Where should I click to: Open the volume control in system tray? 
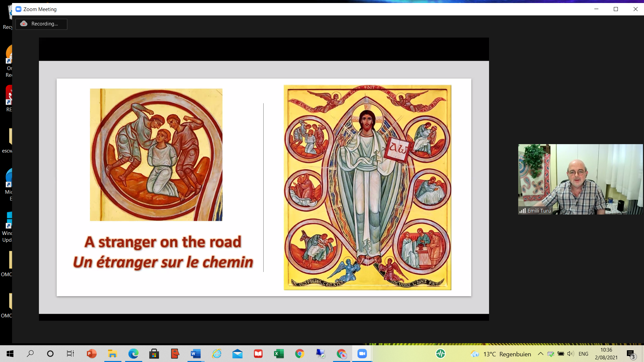tap(570, 354)
